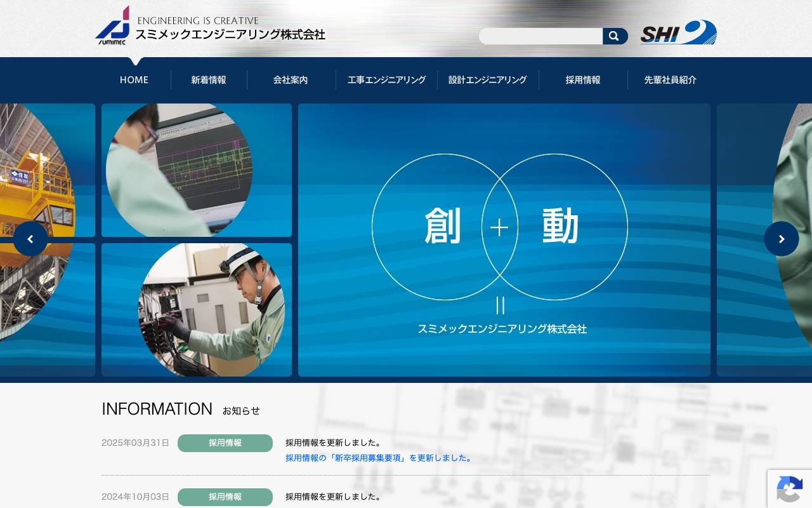The image size is (812, 508).
Task: Go to next slide arrow
Action: 782,239
